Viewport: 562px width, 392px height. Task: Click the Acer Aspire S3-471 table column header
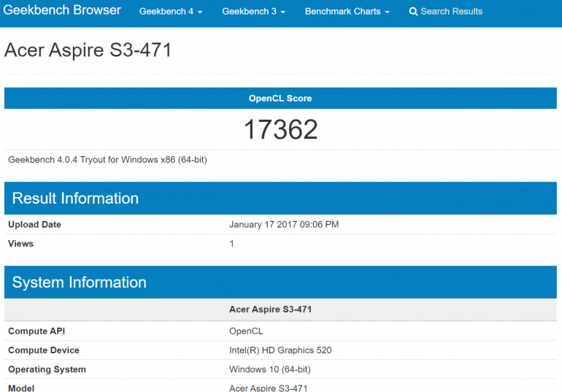pos(270,310)
